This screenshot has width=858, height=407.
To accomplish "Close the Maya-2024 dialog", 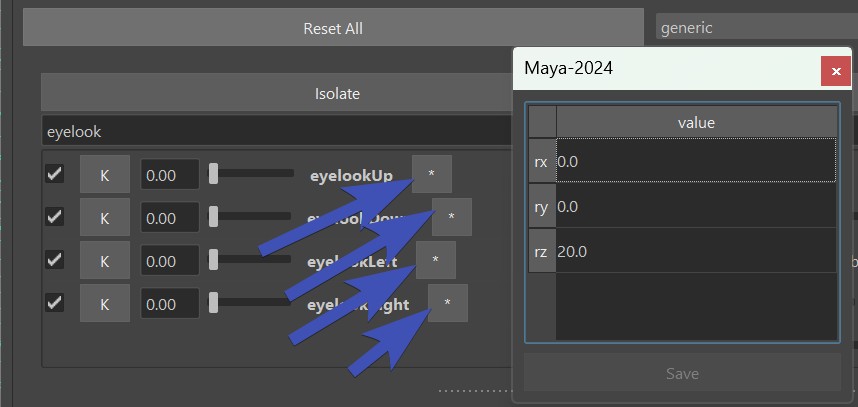I will (836, 71).
